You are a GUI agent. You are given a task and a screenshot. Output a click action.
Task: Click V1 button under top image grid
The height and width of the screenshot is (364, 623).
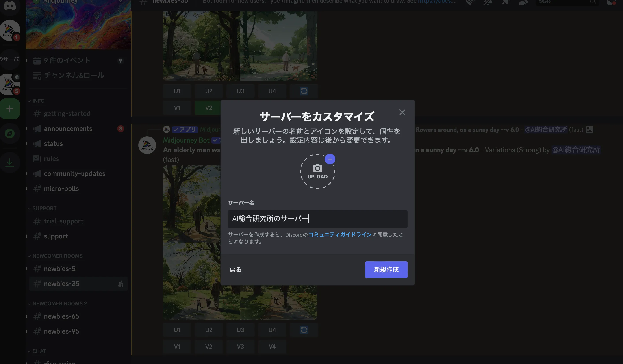(177, 108)
